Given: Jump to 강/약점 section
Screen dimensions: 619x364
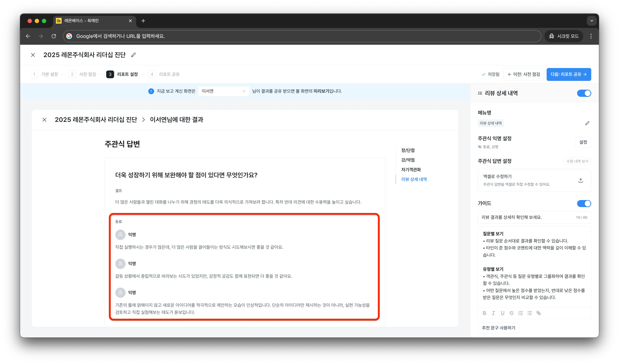Looking at the screenshot, I should pyautogui.click(x=408, y=160).
